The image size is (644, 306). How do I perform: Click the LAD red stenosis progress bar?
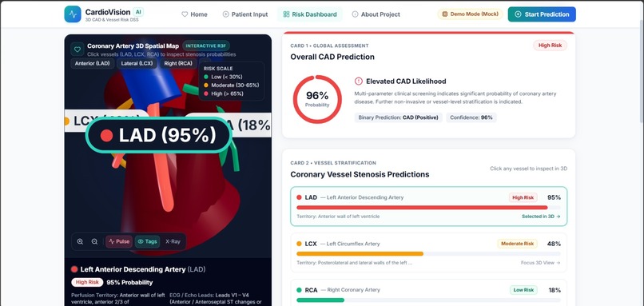pyautogui.click(x=422, y=208)
